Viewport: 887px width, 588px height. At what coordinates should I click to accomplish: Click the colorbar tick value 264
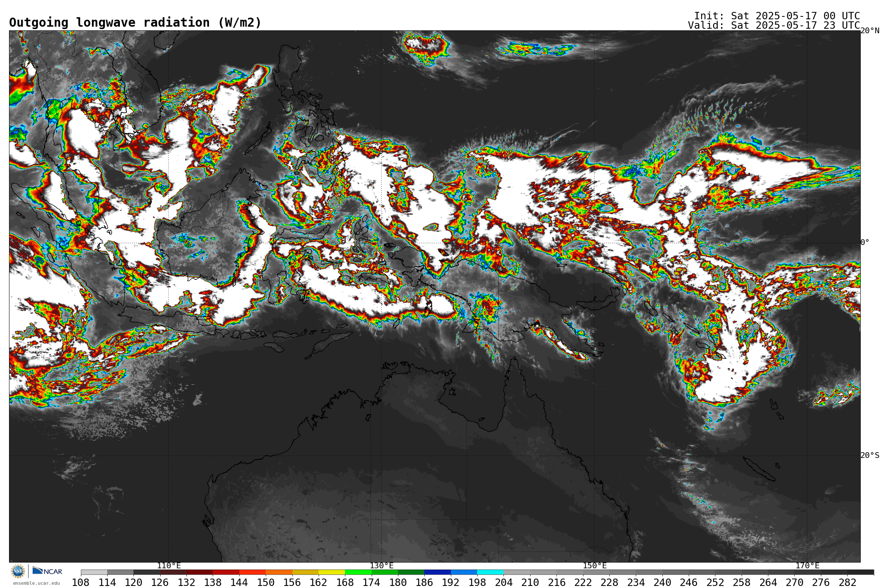(x=768, y=582)
